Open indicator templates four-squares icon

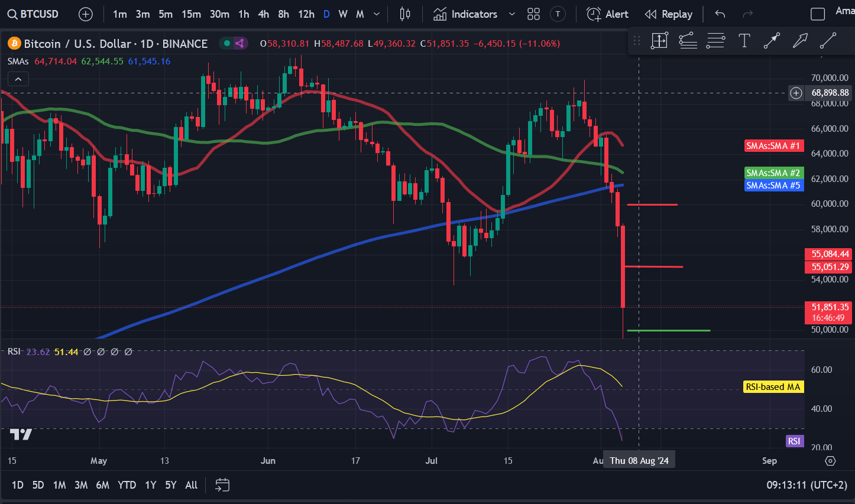pyautogui.click(x=533, y=14)
